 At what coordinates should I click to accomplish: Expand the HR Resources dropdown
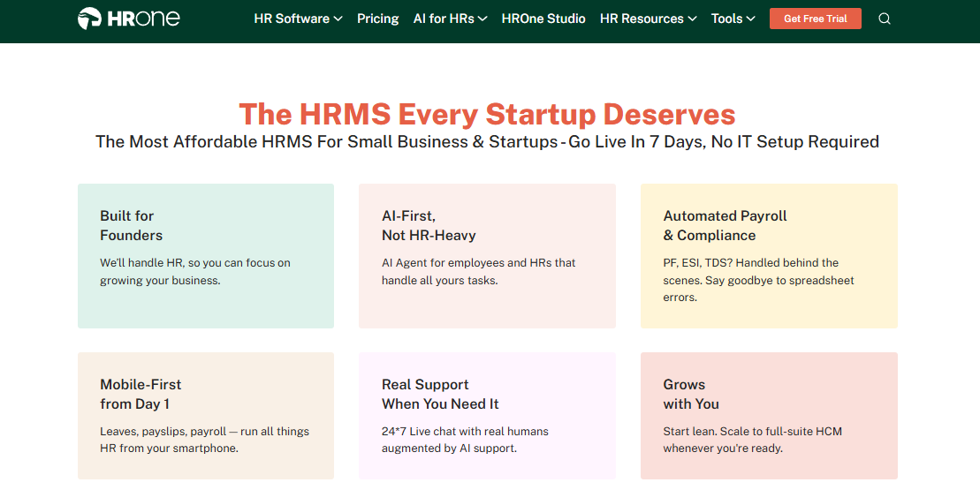(x=648, y=19)
